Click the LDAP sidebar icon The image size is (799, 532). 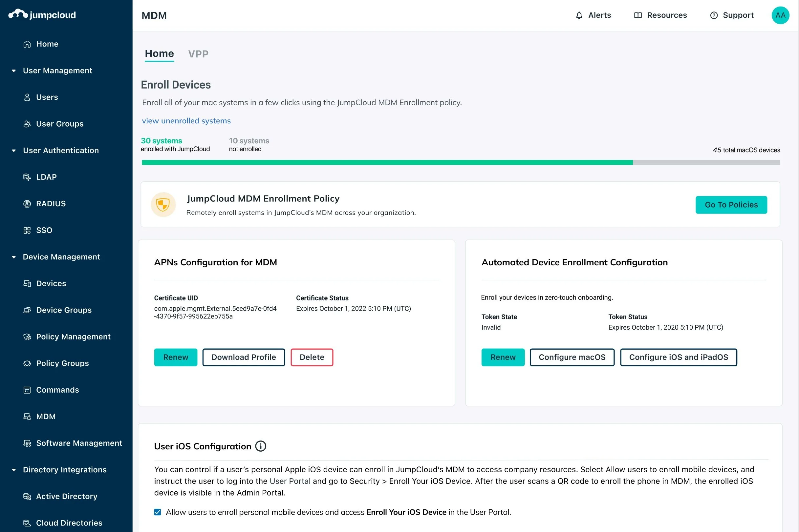coord(27,177)
